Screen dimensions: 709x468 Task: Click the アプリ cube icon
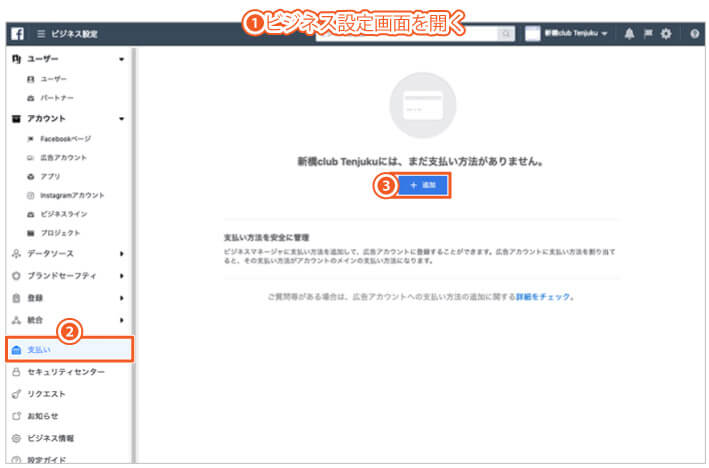(x=30, y=176)
